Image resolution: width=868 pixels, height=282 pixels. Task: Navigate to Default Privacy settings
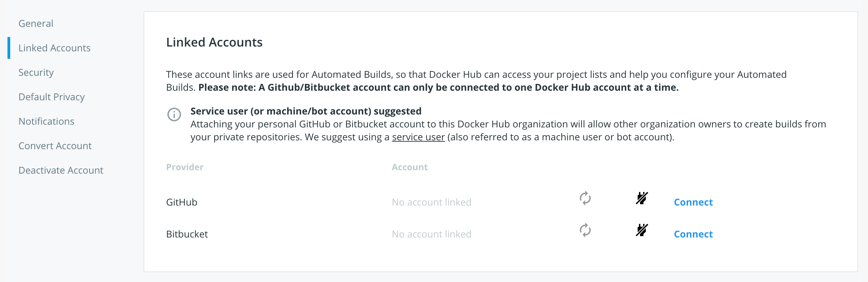[x=52, y=96]
